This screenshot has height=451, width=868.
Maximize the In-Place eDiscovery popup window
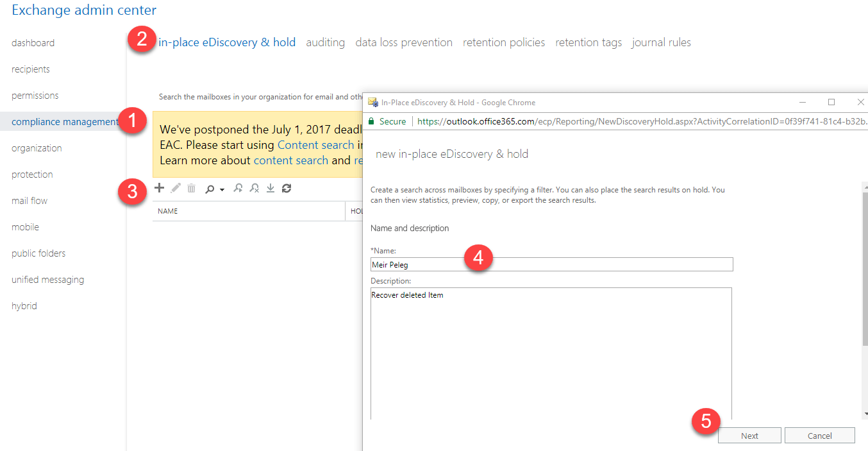click(831, 102)
